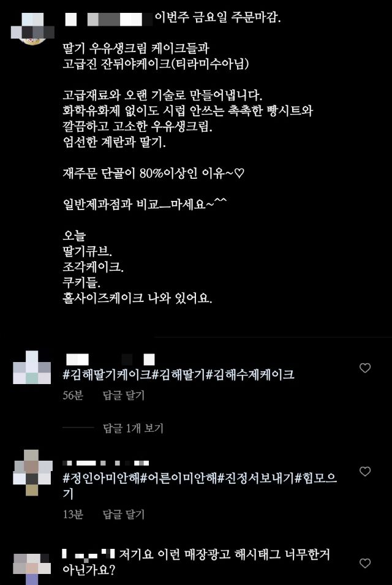Open the post author's profile picture
Screen dimensions: 392x585
32,29
